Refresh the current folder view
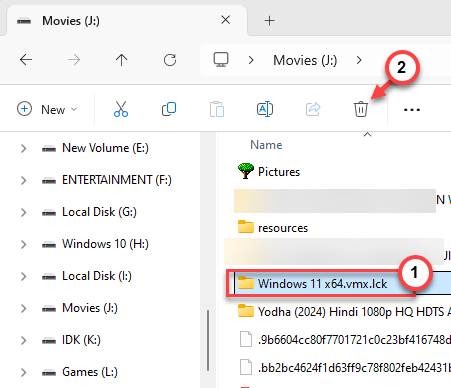451x388 pixels. [x=170, y=60]
